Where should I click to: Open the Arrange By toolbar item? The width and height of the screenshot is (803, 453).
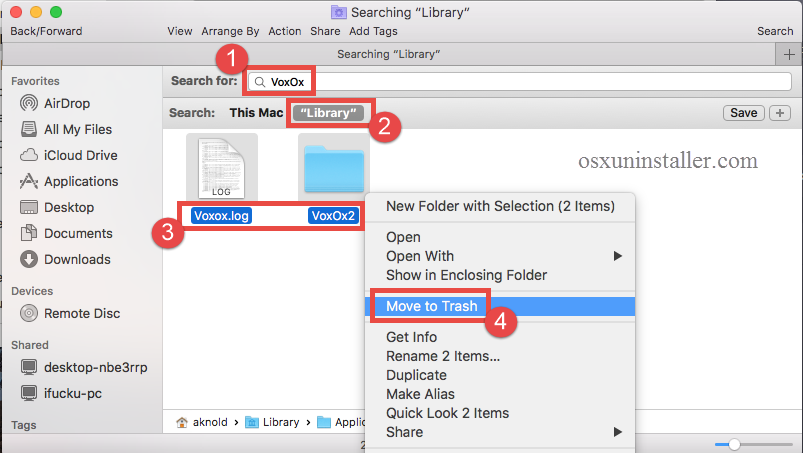point(230,31)
